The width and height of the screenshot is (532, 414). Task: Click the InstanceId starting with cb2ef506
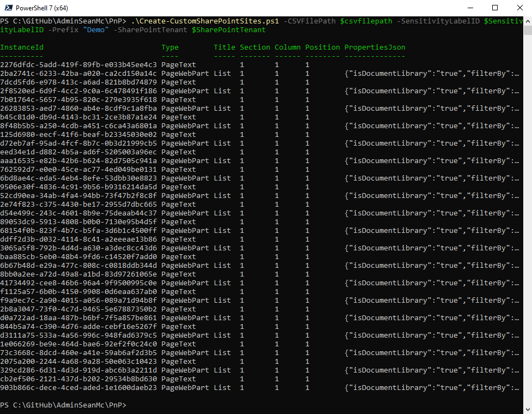(78, 379)
